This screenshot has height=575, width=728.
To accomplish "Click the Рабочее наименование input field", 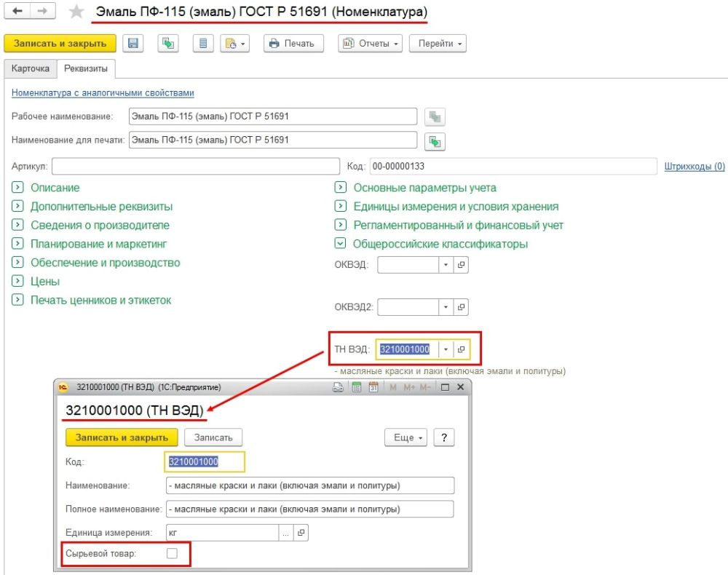I will [273, 116].
